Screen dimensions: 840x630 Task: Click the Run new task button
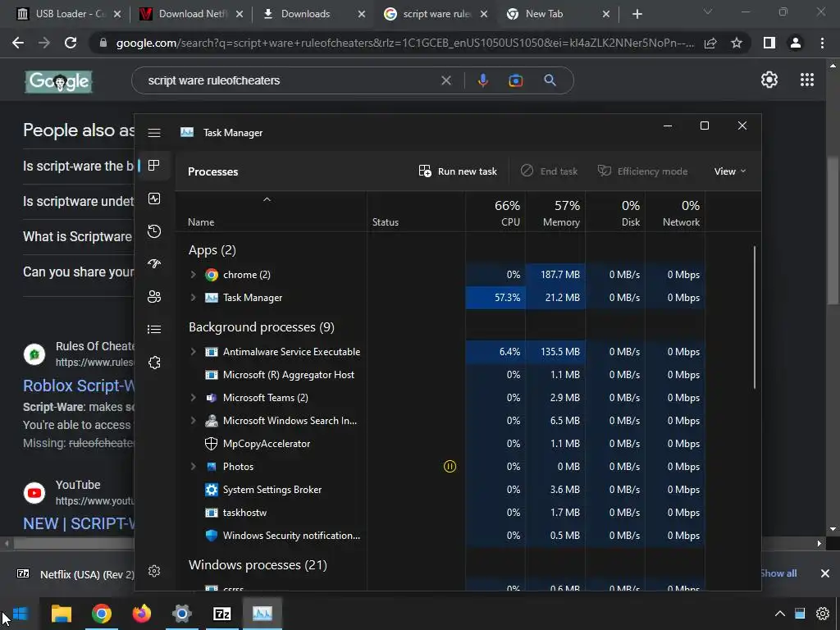coord(458,171)
